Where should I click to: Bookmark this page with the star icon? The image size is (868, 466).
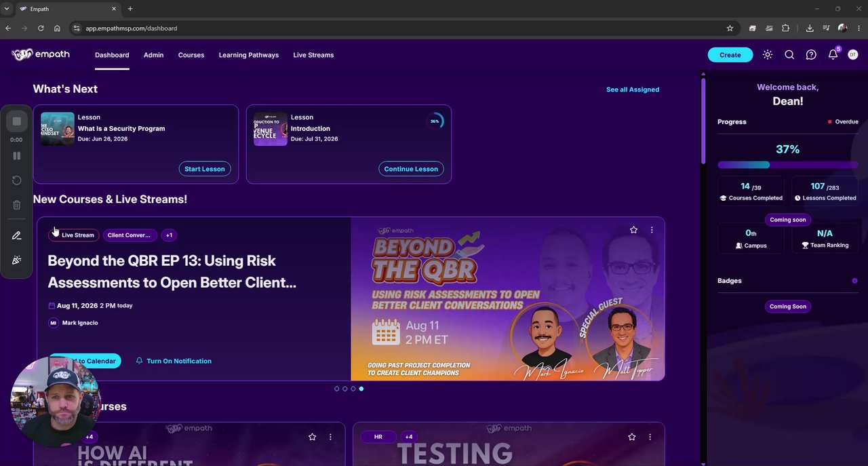coord(730,28)
